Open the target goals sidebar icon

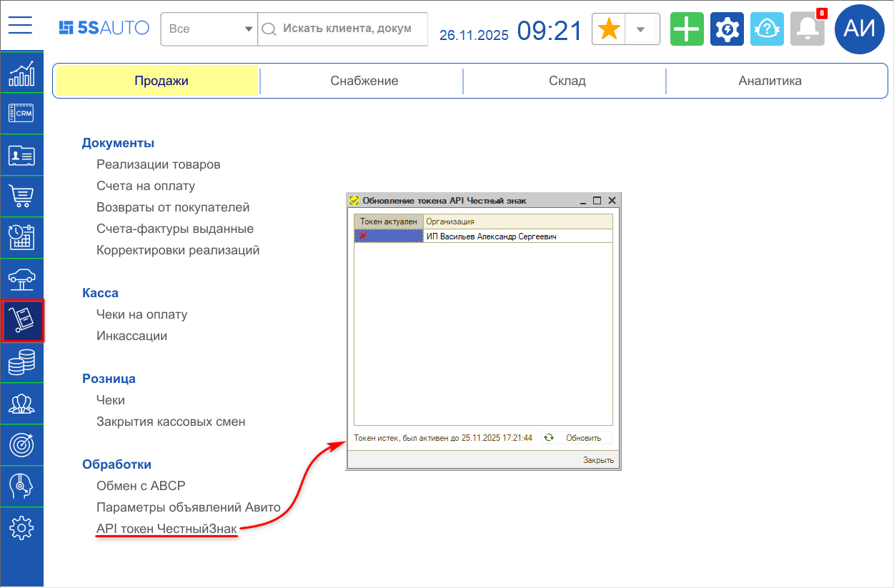21,445
